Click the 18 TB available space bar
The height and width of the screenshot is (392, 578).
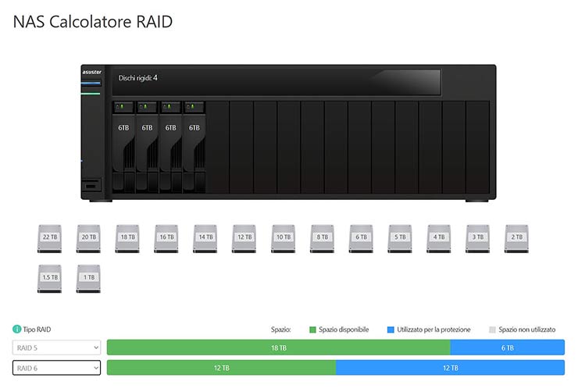(x=278, y=347)
